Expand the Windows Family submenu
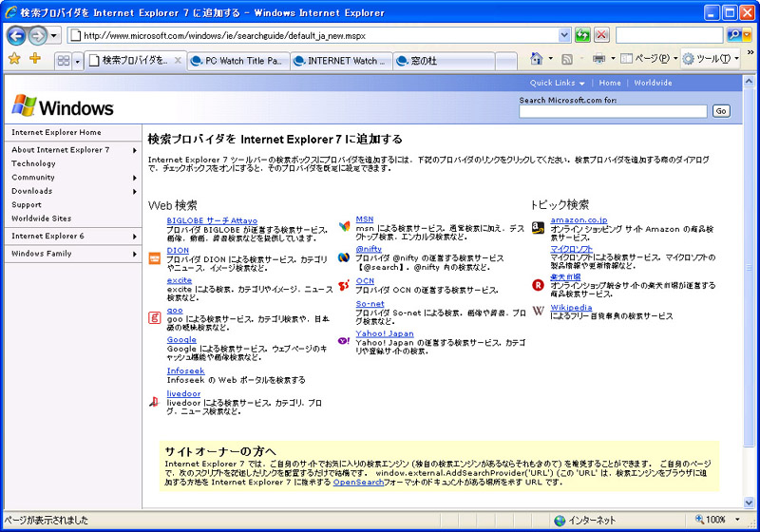The height and width of the screenshot is (532, 760). (135, 254)
